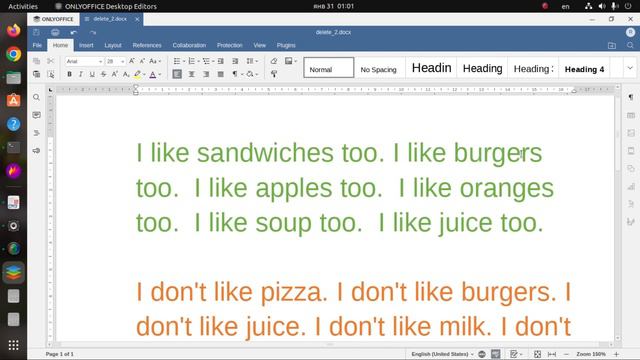Zoom in with the plus button
640x360 pixels.
(616, 354)
